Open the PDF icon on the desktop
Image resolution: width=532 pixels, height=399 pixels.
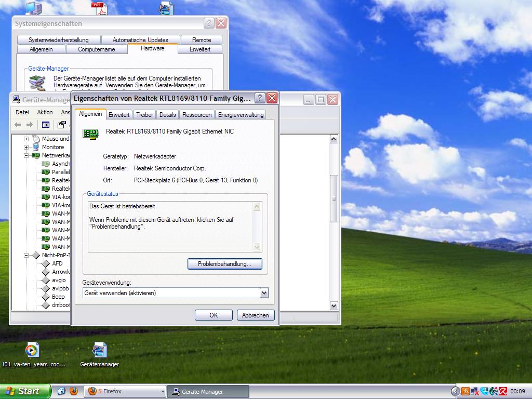tap(99, 8)
